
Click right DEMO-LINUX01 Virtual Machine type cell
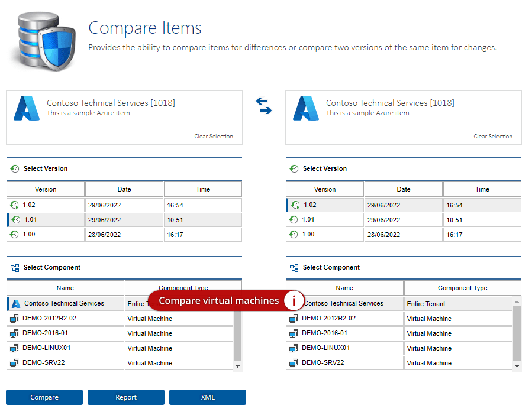click(x=458, y=348)
